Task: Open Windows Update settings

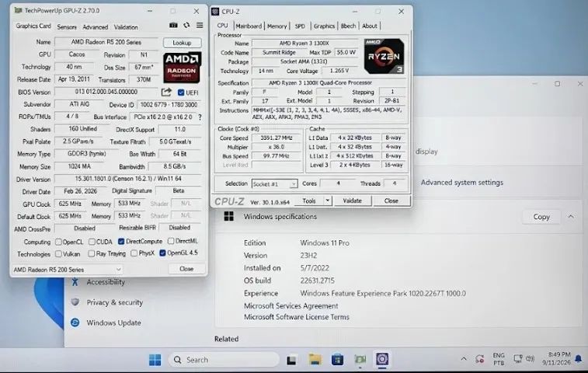Action: [113, 322]
